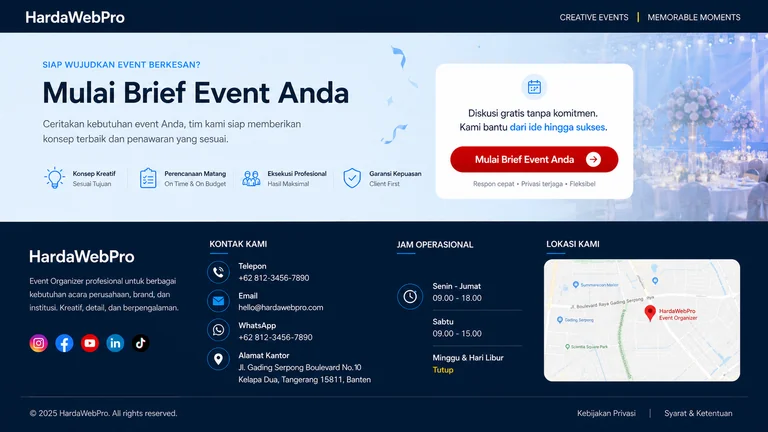Click the Konsep Kreatif feature label
This screenshot has width=768, height=432.
click(x=94, y=173)
